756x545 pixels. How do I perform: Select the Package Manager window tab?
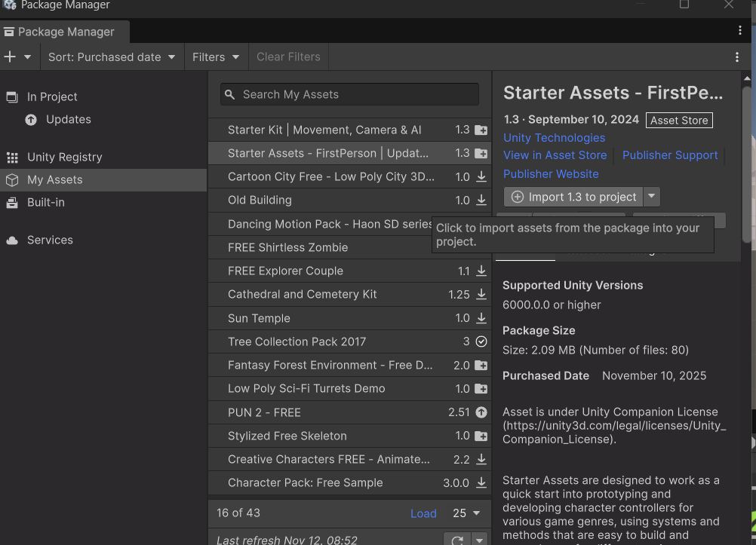tap(65, 32)
